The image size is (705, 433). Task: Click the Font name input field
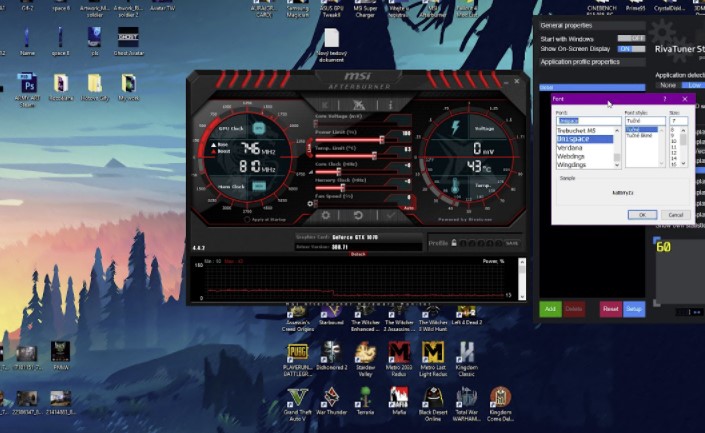[x=589, y=121]
